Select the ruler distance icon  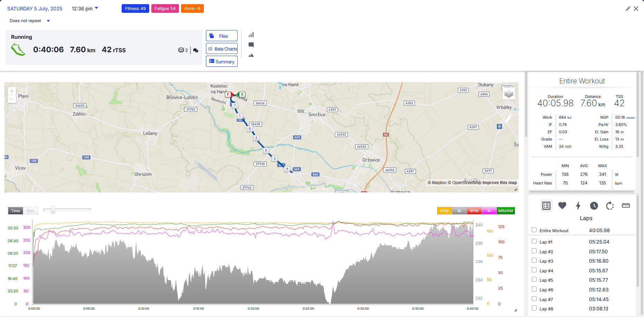[626, 206]
